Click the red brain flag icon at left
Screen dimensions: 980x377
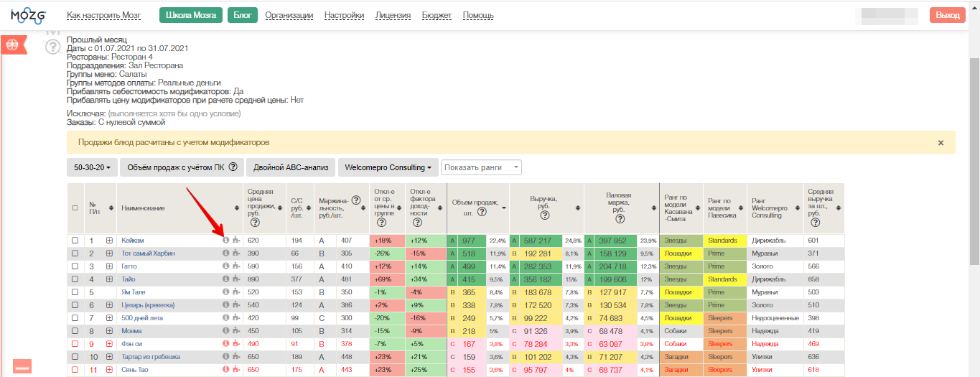point(13,45)
